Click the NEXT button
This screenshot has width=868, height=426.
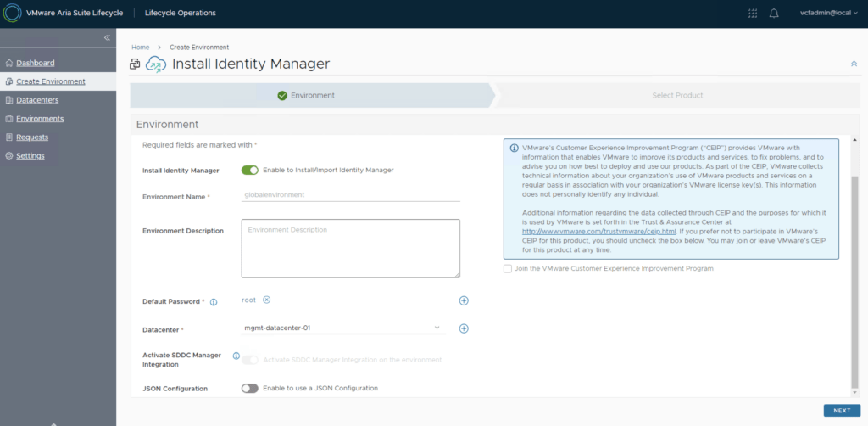tap(841, 410)
